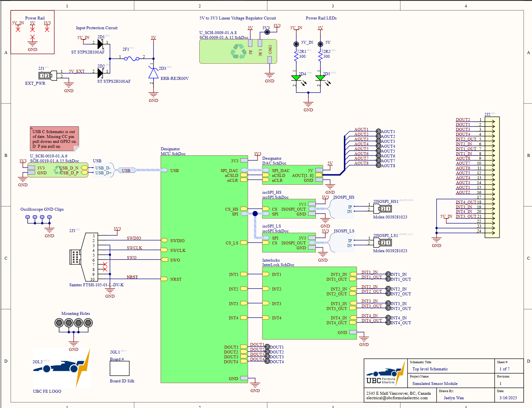This screenshot has height=408, width=532.
Task: Select the DAC.SchDoc sheet symbol
Action: pyautogui.click(x=292, y=175)
